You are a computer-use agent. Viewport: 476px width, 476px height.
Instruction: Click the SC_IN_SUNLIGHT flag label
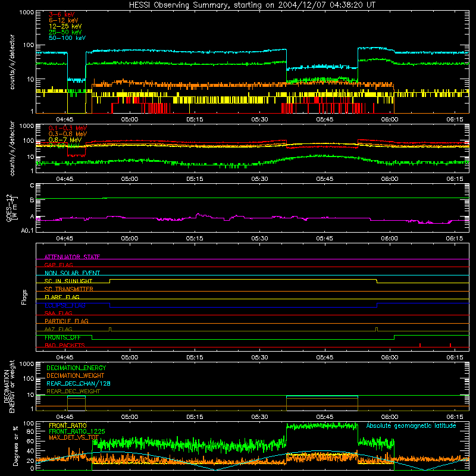coord(68,281)
